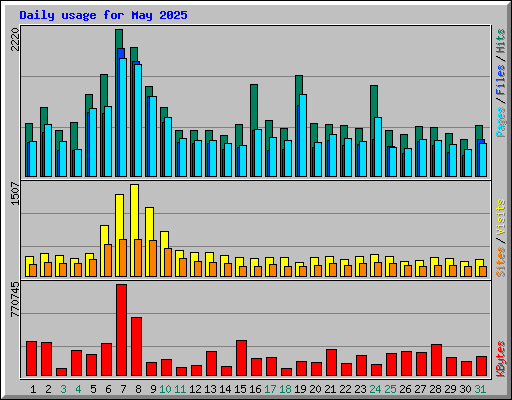Image resolution: width=512 pixels, height=400 pixels.
Task: Click the 'Hits' legend label
Action: 501,41
